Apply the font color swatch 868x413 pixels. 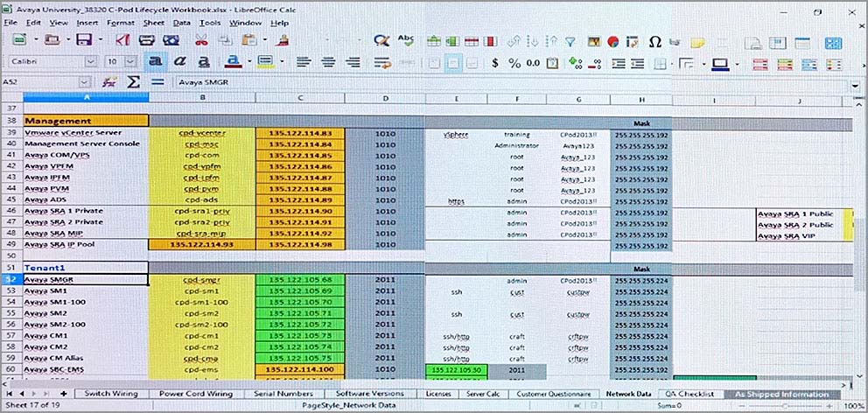point(234,62)
